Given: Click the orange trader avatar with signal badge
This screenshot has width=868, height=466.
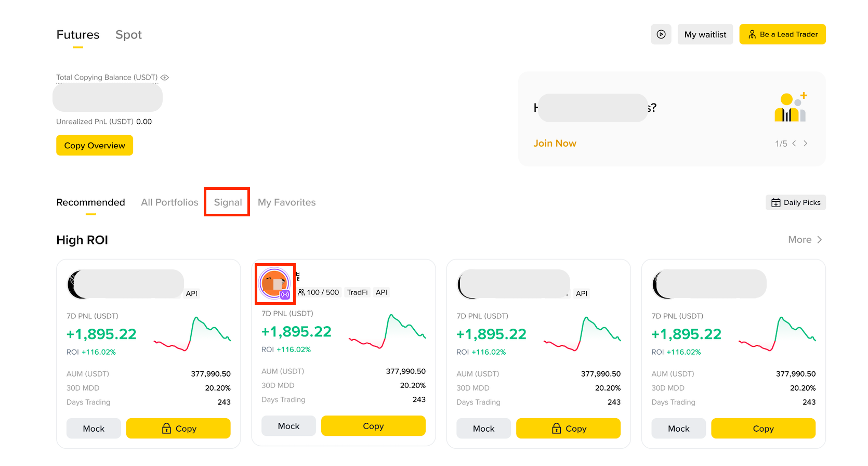Looking at the screenshot, I should tap(275, 283).
